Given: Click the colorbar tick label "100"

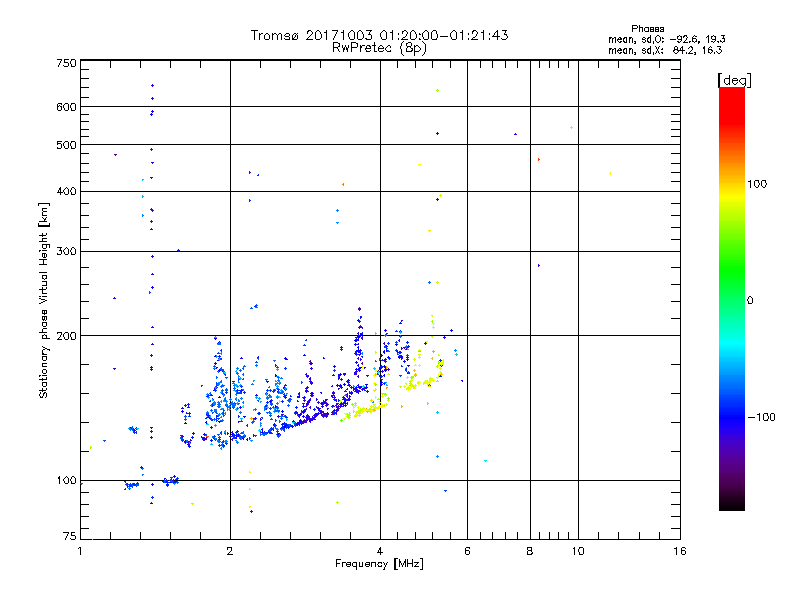Looking at the screenshot, I should click(757, 184).
